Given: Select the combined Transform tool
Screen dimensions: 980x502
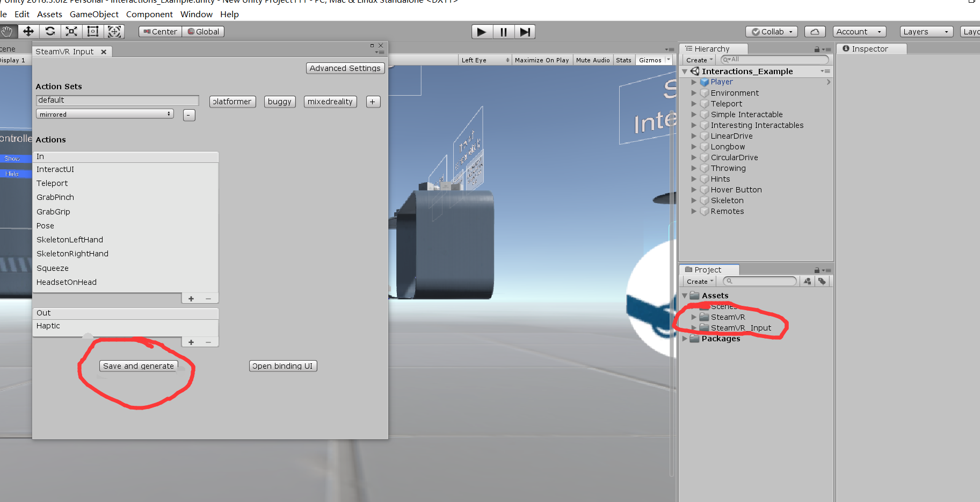Looking at the screenshot, I should [114, 32].
